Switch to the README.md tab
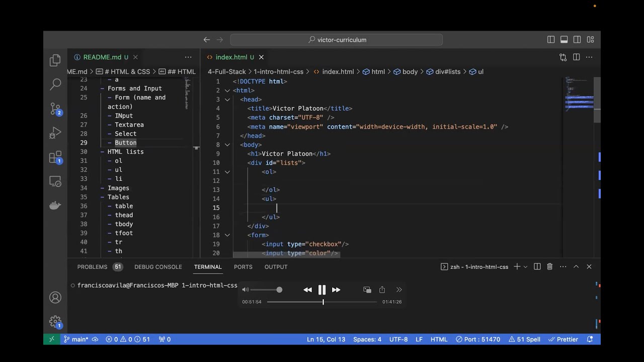 point(102,57)
